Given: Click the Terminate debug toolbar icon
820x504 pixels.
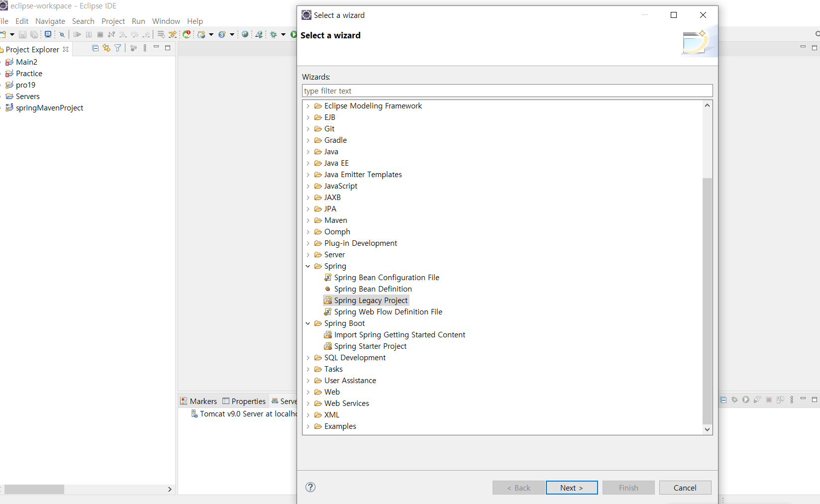Looking at the screenshot, I should [x=100, y=34].
